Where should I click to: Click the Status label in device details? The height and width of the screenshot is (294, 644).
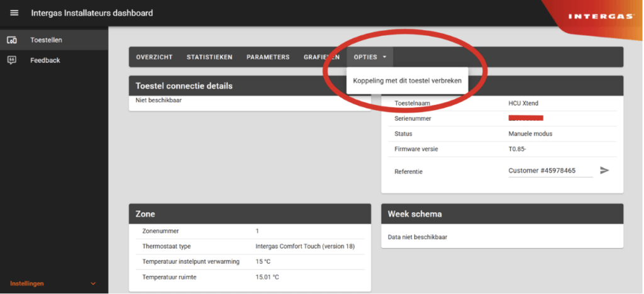403,133
